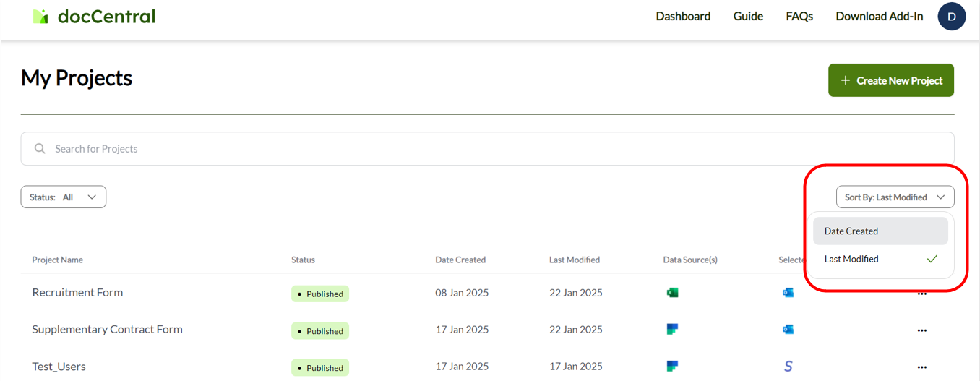Collapse the Sort By: Last Modified dropdown

point(894,197)
